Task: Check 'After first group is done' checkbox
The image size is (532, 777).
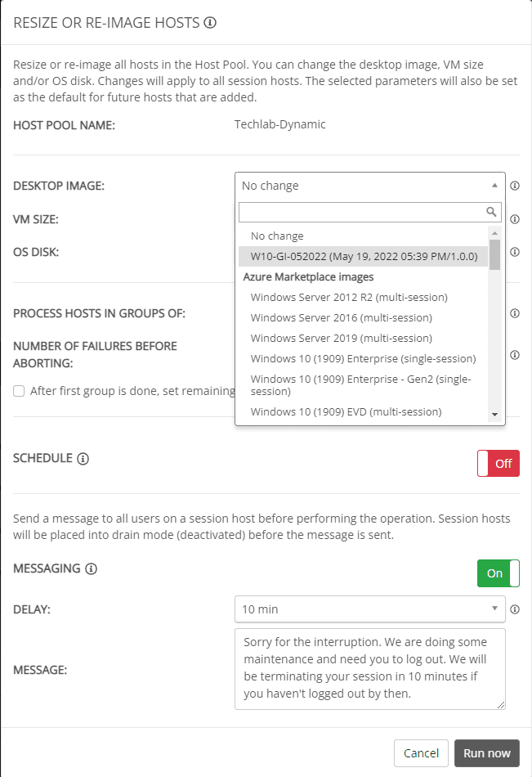Action: pyautogui.click(x=19, y=391)
